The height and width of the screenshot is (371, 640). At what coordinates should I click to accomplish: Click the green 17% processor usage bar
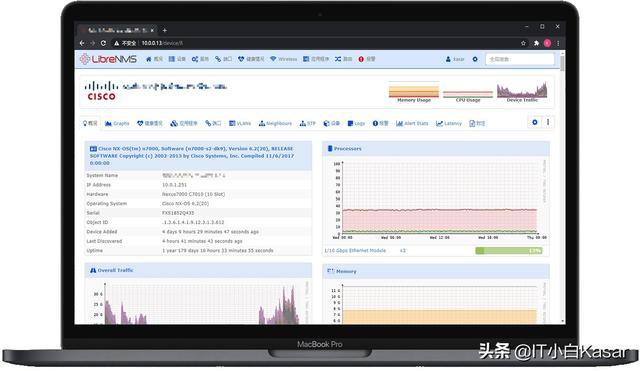pos(509,251)
